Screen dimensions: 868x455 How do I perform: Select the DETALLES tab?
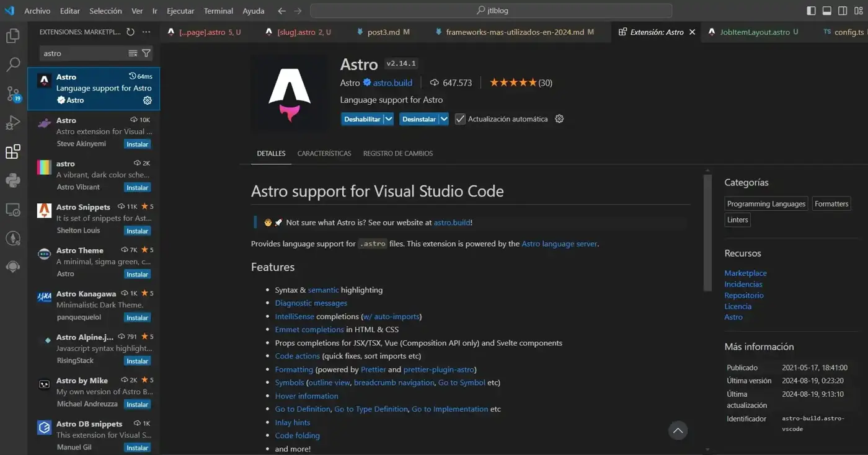[x=271, y=154]
